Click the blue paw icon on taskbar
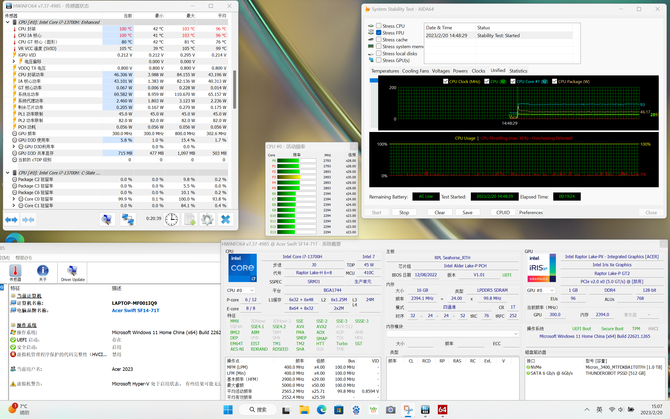The height and width of the screenshot is (419, 670). point(356,410)
